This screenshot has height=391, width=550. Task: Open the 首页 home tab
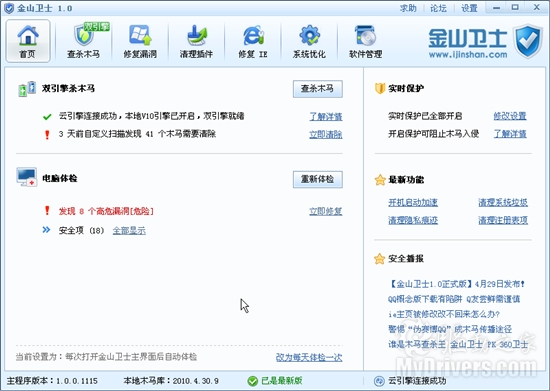click(28, 41)
